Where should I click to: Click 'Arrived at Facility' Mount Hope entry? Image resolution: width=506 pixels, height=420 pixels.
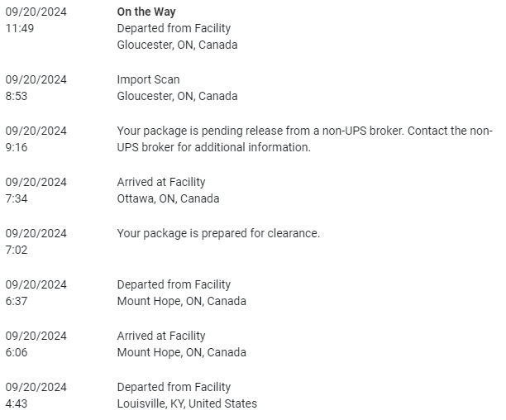pos(161,336)
